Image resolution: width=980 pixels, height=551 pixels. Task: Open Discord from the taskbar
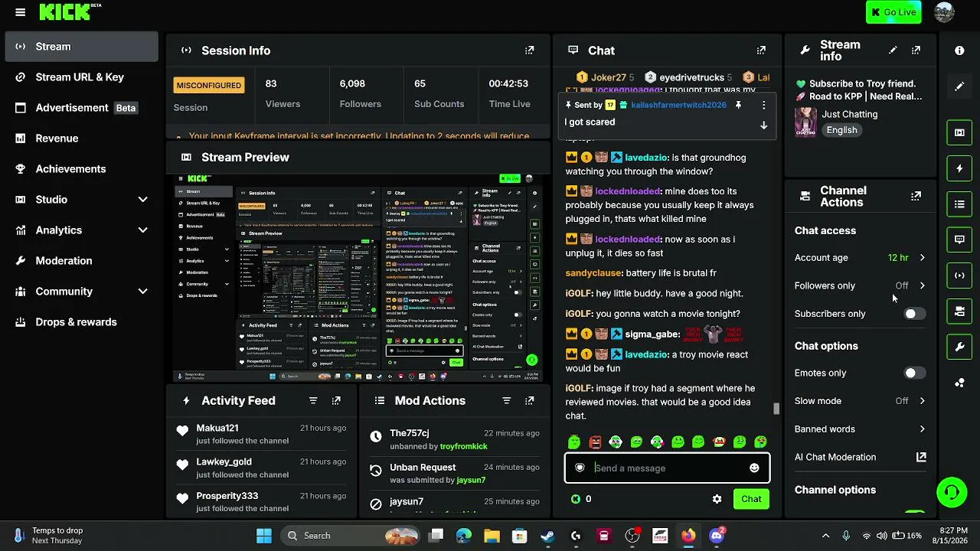coord(717,536)
